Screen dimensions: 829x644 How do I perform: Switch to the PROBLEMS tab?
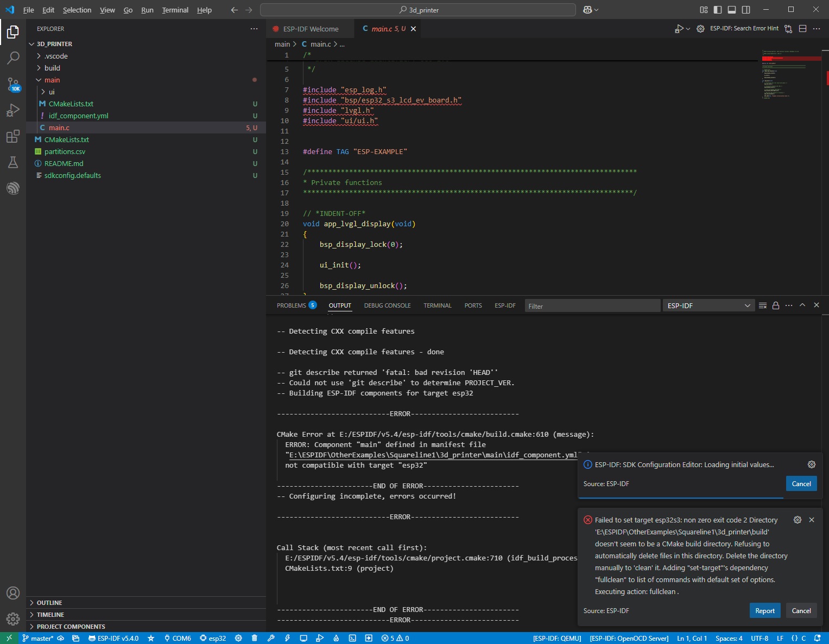[x=296, y=305]
